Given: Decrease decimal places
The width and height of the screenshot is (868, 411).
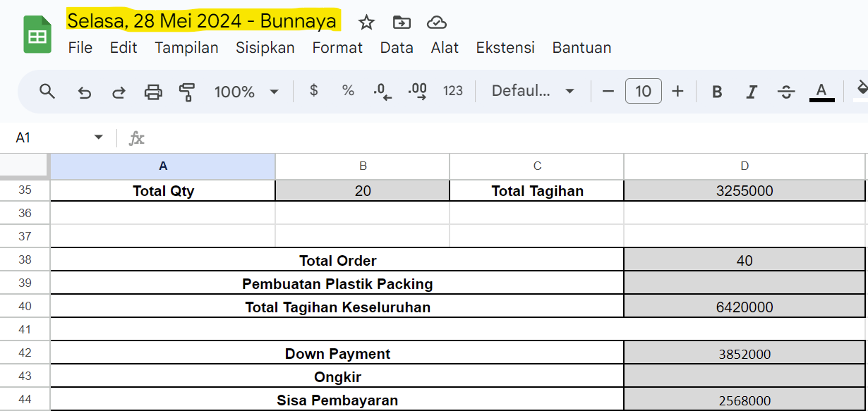Looking at the screenshot, I should coord(382,92).
